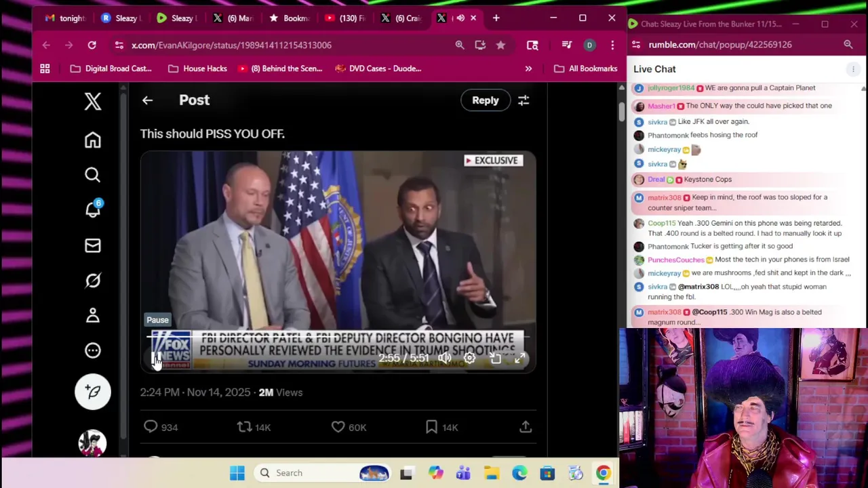Open the More circle menu in sidebar
868x488 pixels.
(x=93, y=350)
